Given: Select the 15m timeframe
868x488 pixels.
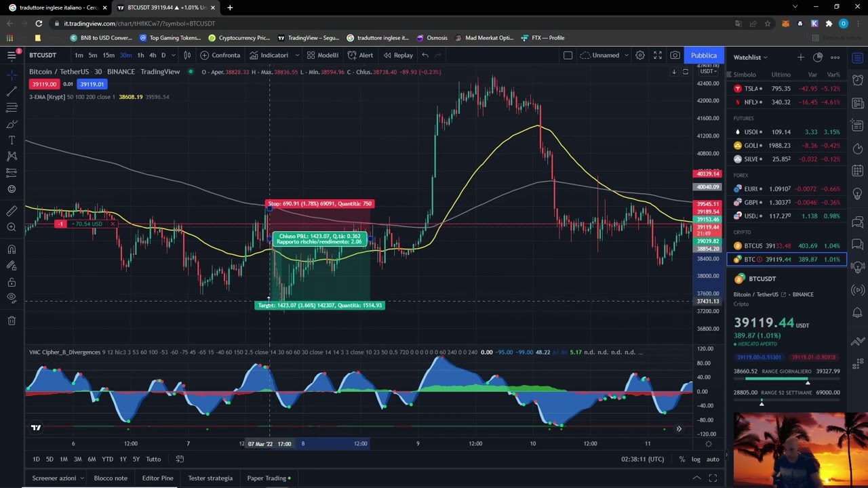Looking at the screenshot, I should 108,55.
